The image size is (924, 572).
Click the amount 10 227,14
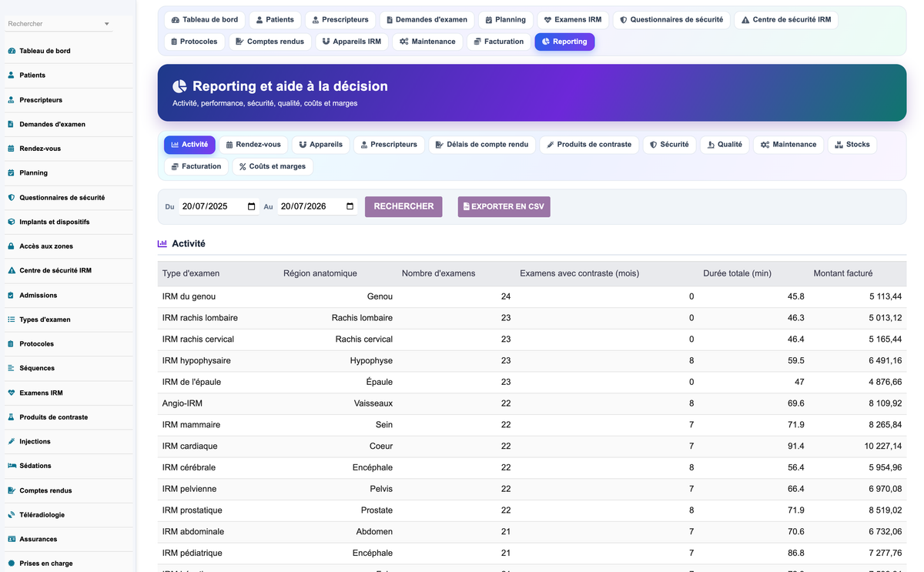click(882, 447)
